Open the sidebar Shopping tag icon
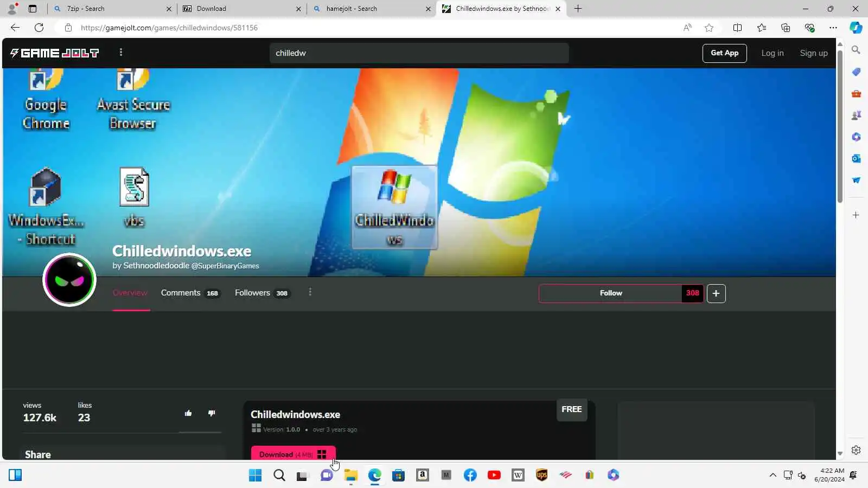Screen dimensions: 868x488 click(x=856, y=72)
